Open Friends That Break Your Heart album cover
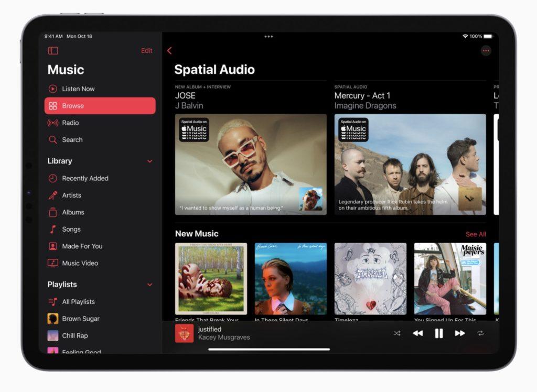Image resolution: width=537 pixels, height=392 pixels. pyautogui.click(x=211, y=279)
